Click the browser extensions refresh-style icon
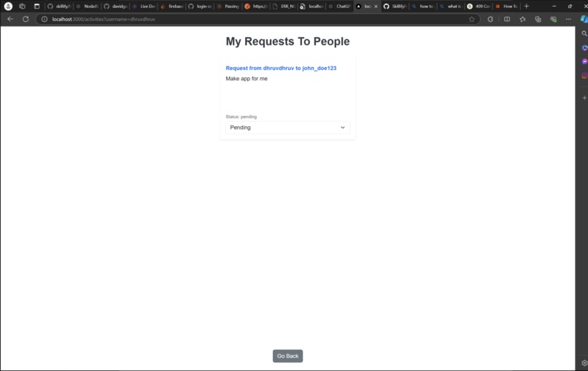Image resolution: width=588 pixels, height=371 pixels. coord(490,19)
